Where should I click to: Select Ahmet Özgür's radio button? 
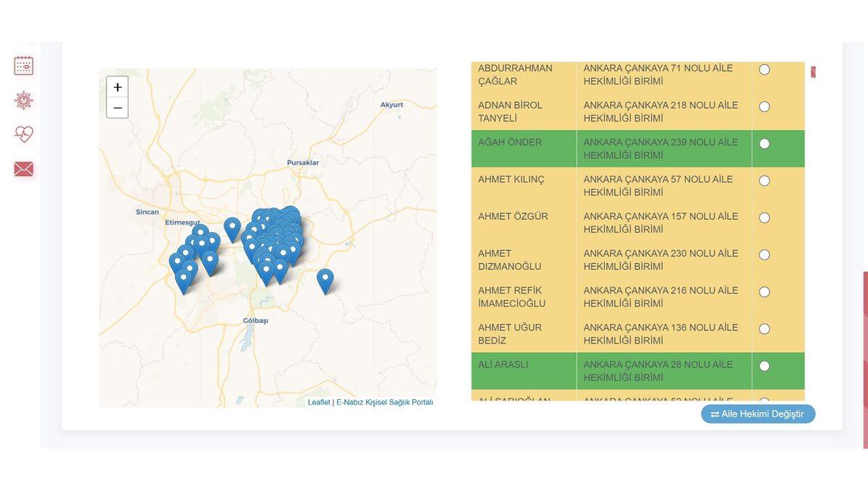coord(764,218)
